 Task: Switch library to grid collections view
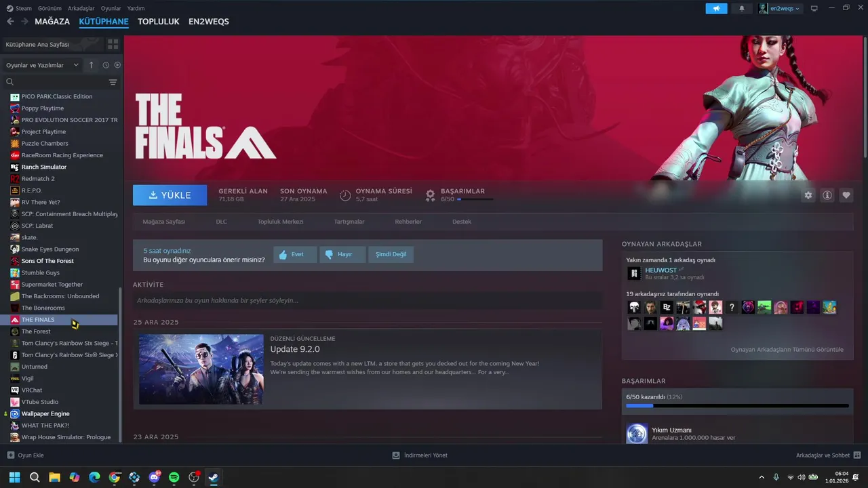click(113, 44)
